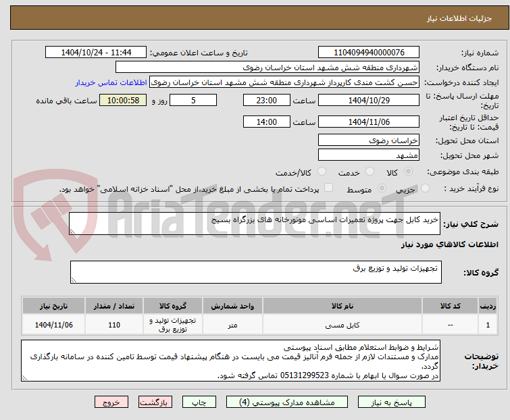Click the response deadline date 1404/10/29

coord(369,100)
